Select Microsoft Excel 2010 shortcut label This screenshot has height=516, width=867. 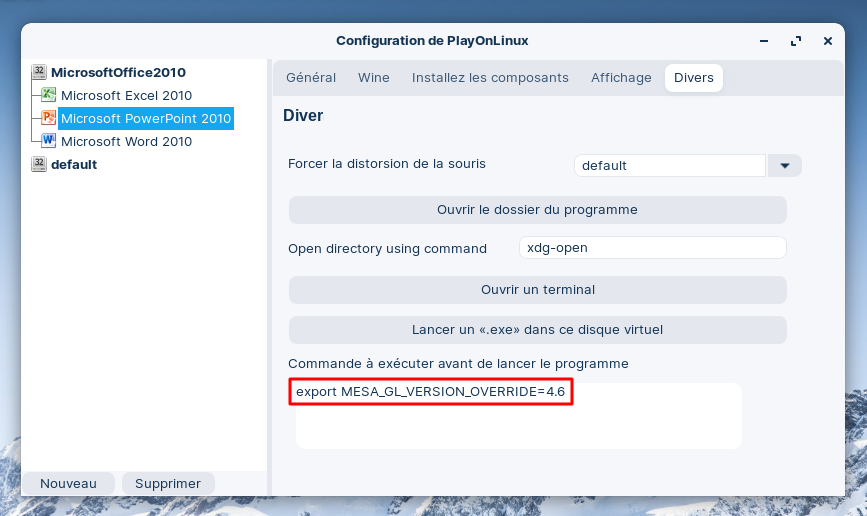click(x=127, y=96)
